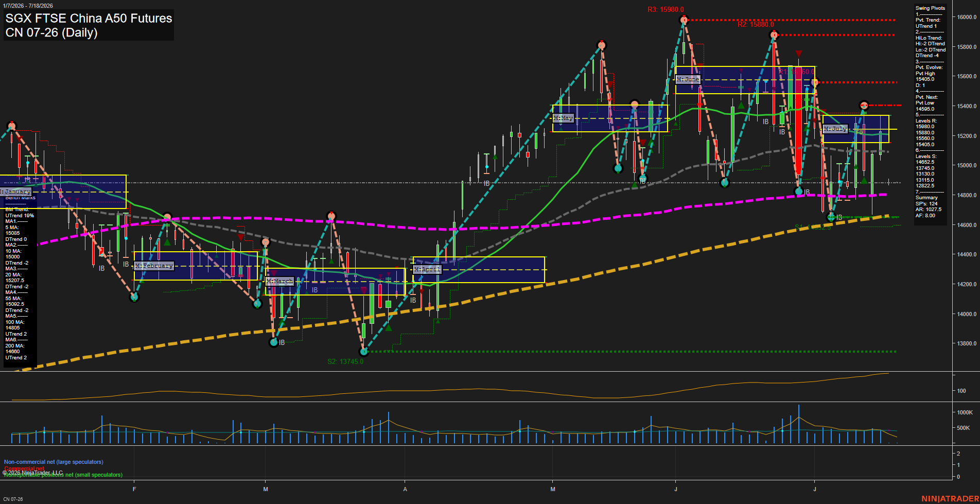This screenshot has height=504, width=980.
Task: Click the 12822.5 support level value
Action: coord(924,186)
